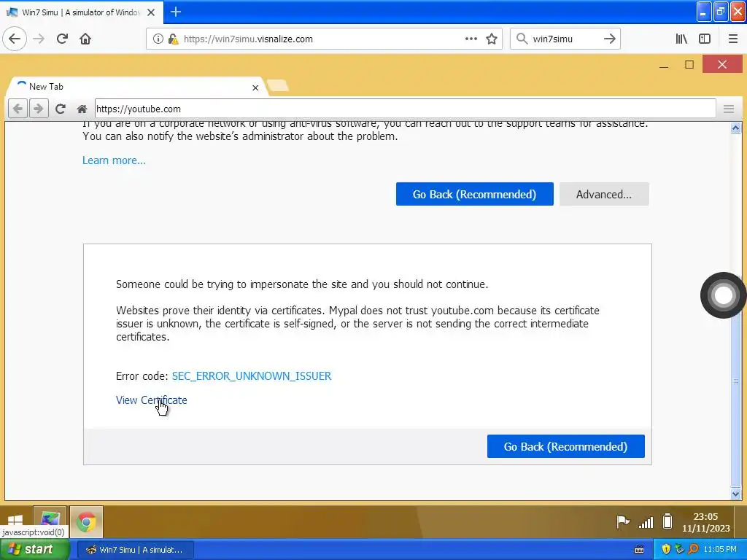The height and width of the screenshot is (560, 747).
Task: Tap the round floating assistive button
Action: [723, 295]
